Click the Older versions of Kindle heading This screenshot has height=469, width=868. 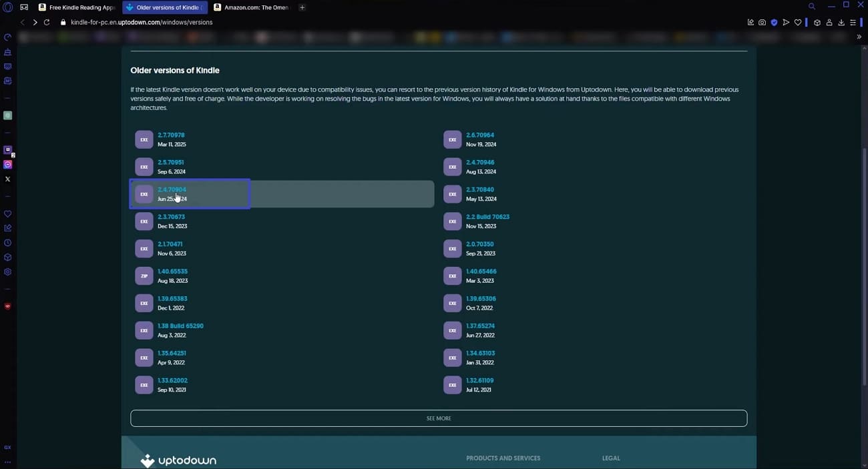pyautogui.click(x=175, y=70)
